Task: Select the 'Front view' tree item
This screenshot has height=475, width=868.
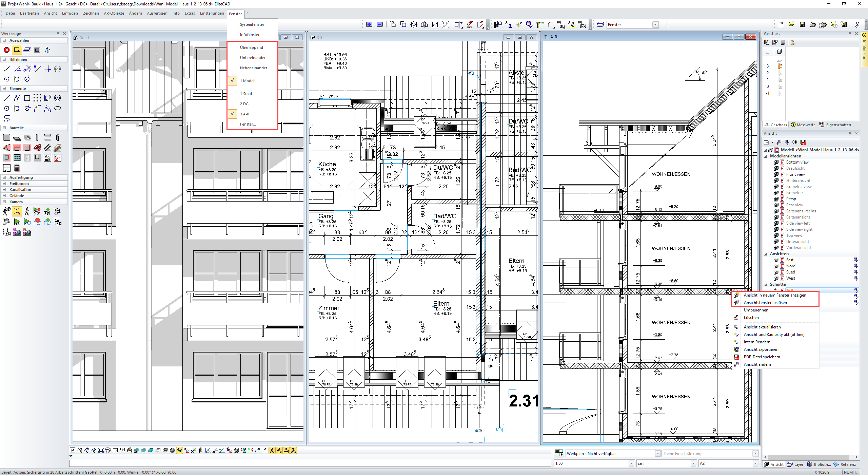Action: tap(795, 174)
